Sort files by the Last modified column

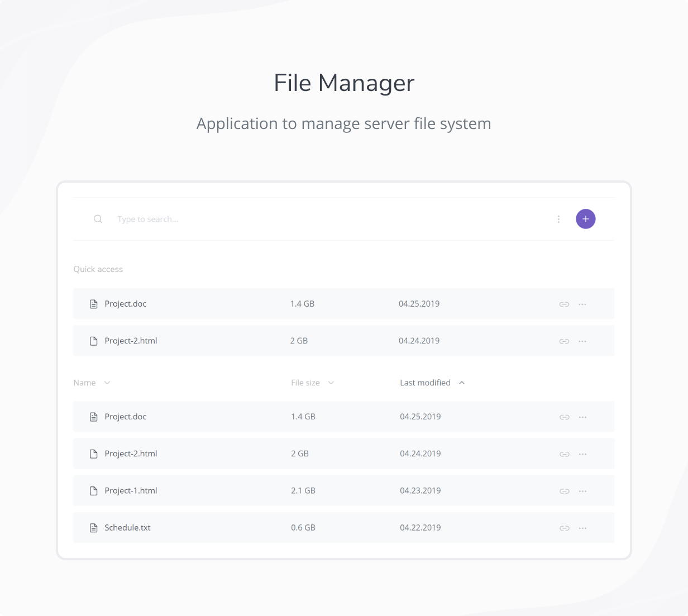coord(424,383)
